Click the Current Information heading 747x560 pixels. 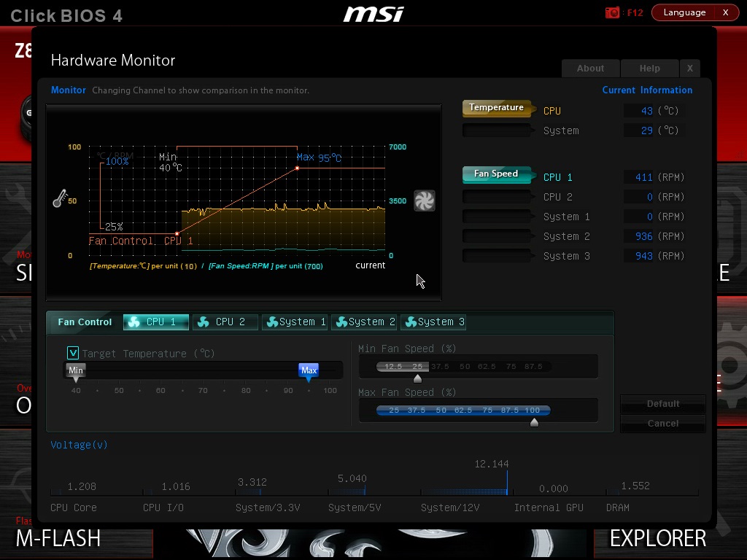[647, 90]
